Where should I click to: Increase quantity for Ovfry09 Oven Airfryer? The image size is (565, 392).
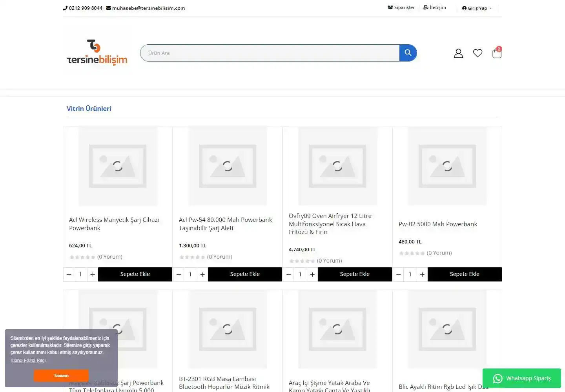tap(312, 274)
